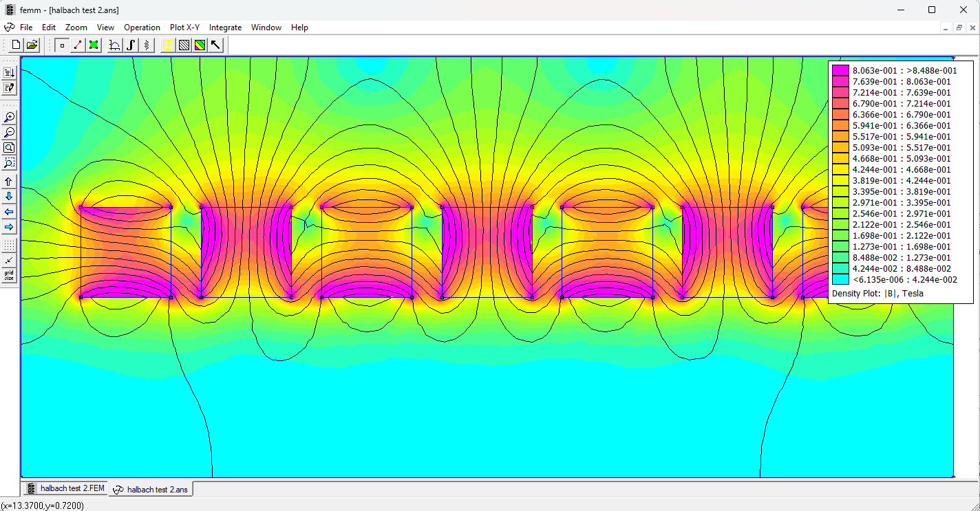Click the show output window icon
Viewport: 980px width, 511px height.
tap(9, 72)
